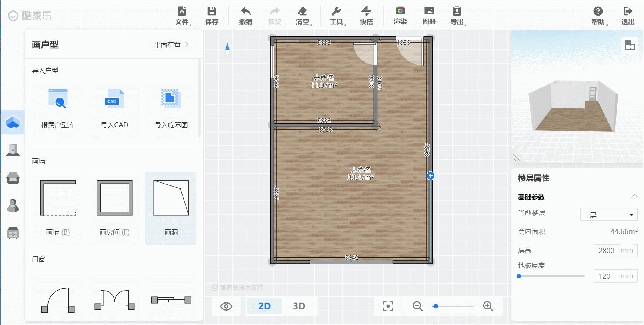Viewport: 644px width, 325px height.
Task: Edit the 地板厚度 120 field
Action: pyautogui.click(x=615, y=276)
